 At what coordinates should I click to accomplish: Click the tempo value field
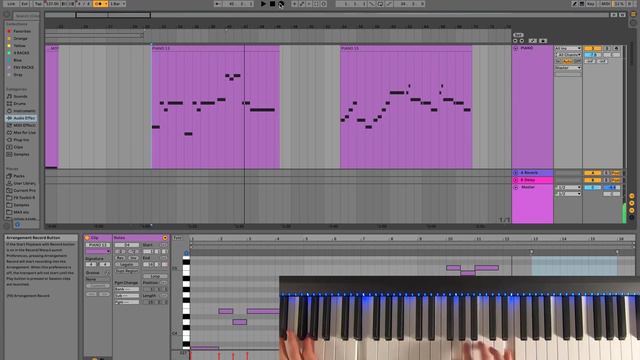click(52, 4)
